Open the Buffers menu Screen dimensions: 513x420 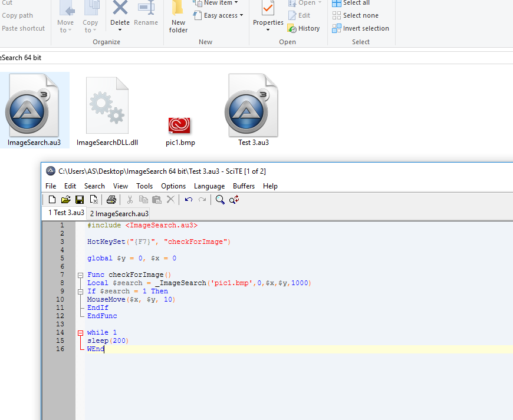(x=244, y=186)
